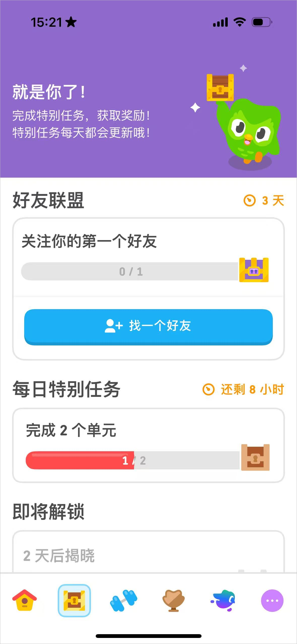Tap the 关注你的第一个好友 quest title
Viewport: 297px width, 644px height.
89,241
